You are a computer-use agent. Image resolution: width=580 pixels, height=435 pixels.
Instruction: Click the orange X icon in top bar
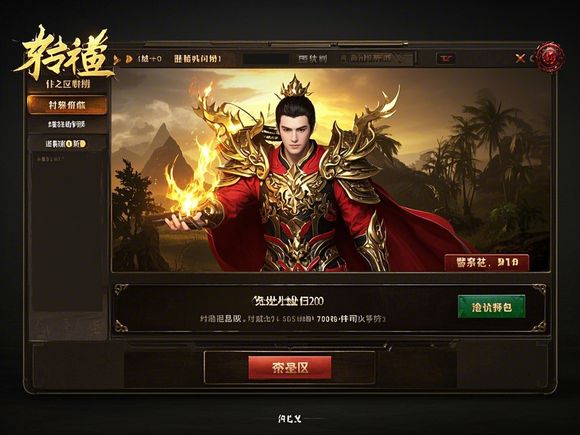[x=520, y=58]
